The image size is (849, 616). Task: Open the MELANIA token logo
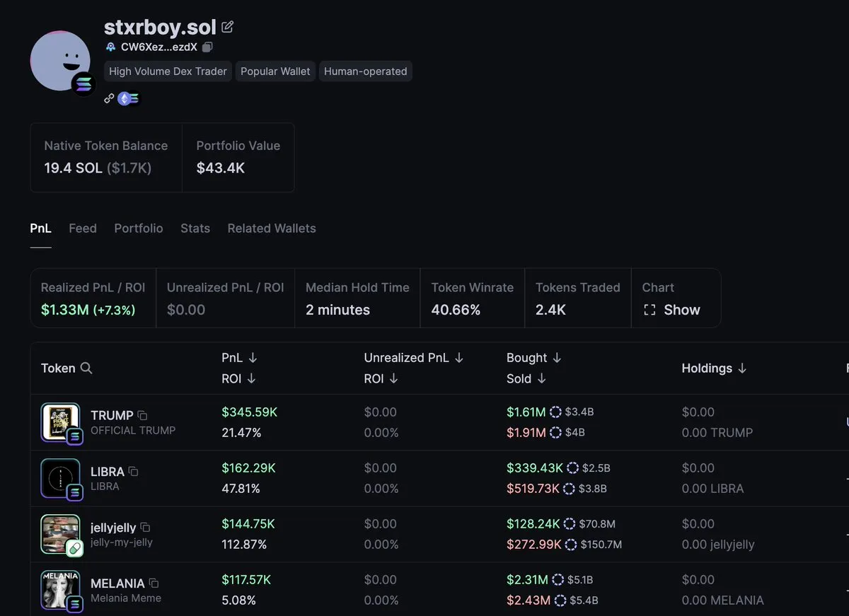[61, 591]
